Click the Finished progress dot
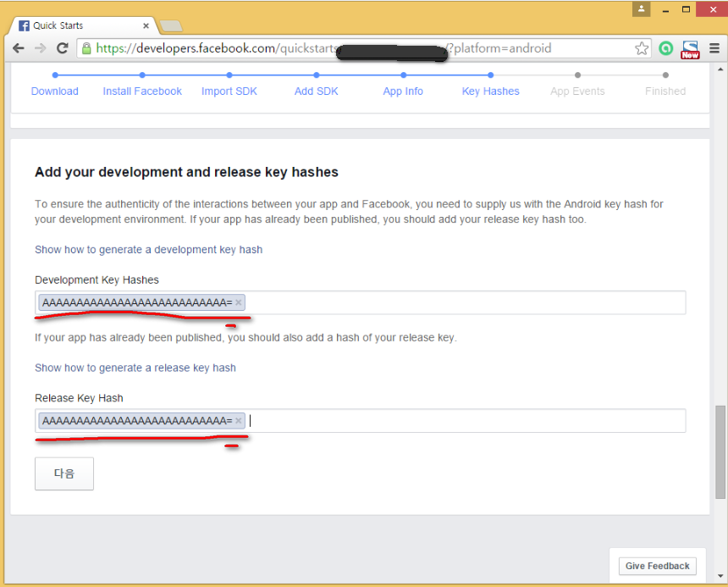This screenshot has width=728, height=587. pyautogui.click(x=665, y=75)
